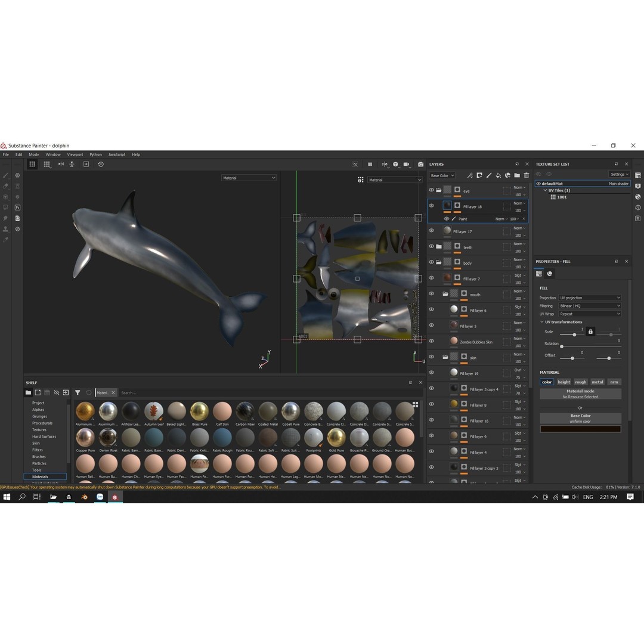Open the Viewport menu
Screen dimensions: 644x644
75,154
